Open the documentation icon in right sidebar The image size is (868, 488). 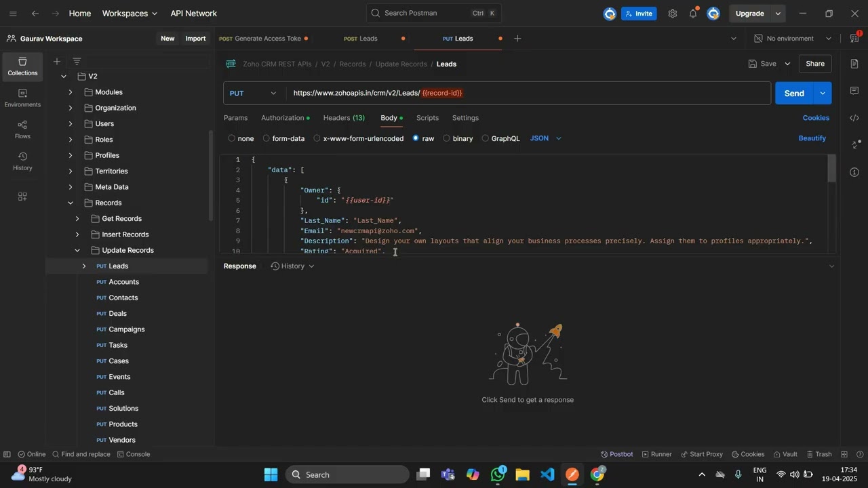(x=854, y=64)
